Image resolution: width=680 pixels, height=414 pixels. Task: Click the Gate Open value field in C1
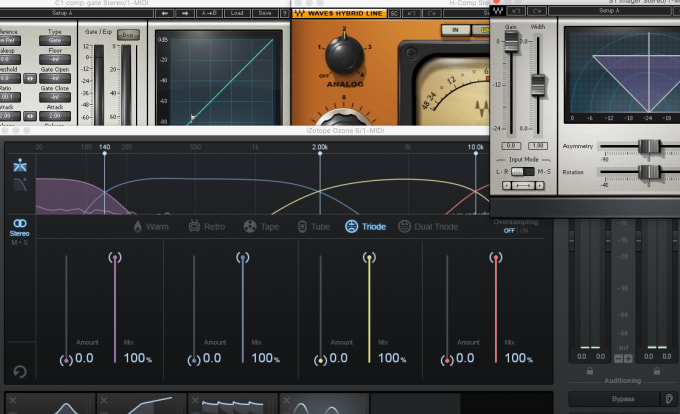pyautogui.click(x=55, y=78)
